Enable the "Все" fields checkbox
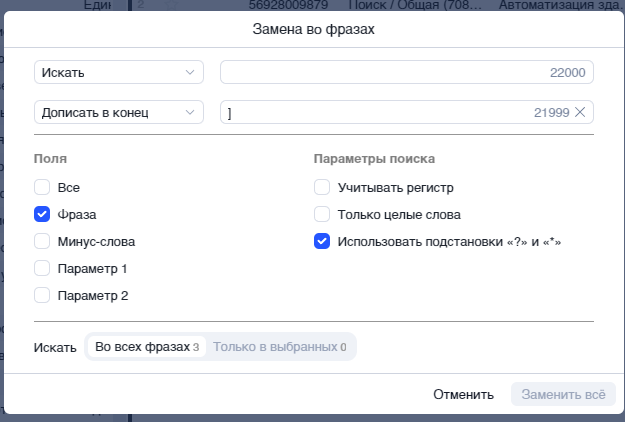 pyautogui.click(x=42, y=187)
